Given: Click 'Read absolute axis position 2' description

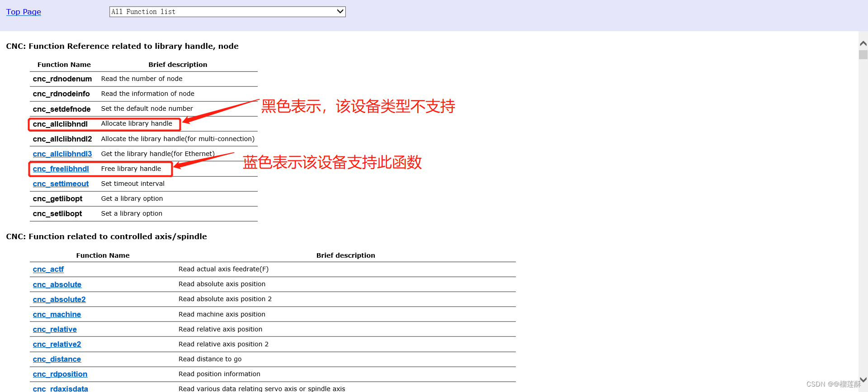Looking at the screenshot, I should pyautogui.click(x=225, y=299).
